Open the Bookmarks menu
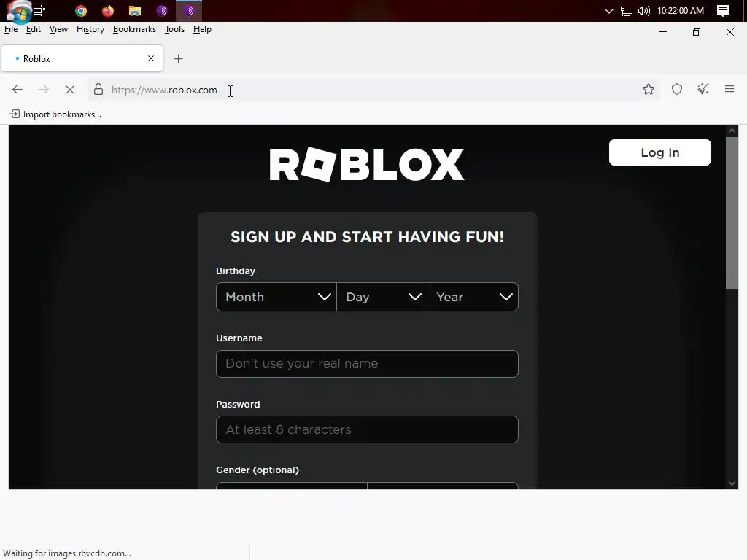747x560 pixels. [x=134, y=29]
